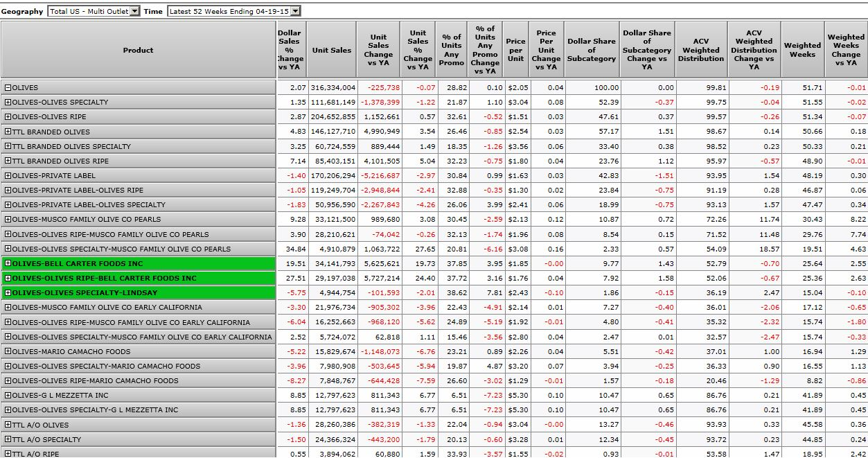The height and width of the screenshot is (458, 868).
Task: Expand OLIVES-G L MEZZETTA INC row
Action: click(8, 396)
